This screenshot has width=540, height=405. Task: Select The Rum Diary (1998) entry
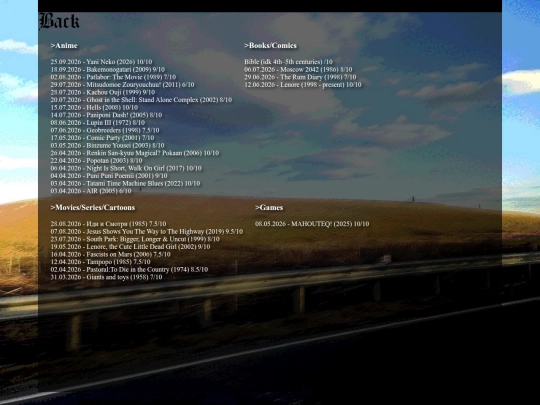click(300, 77)
